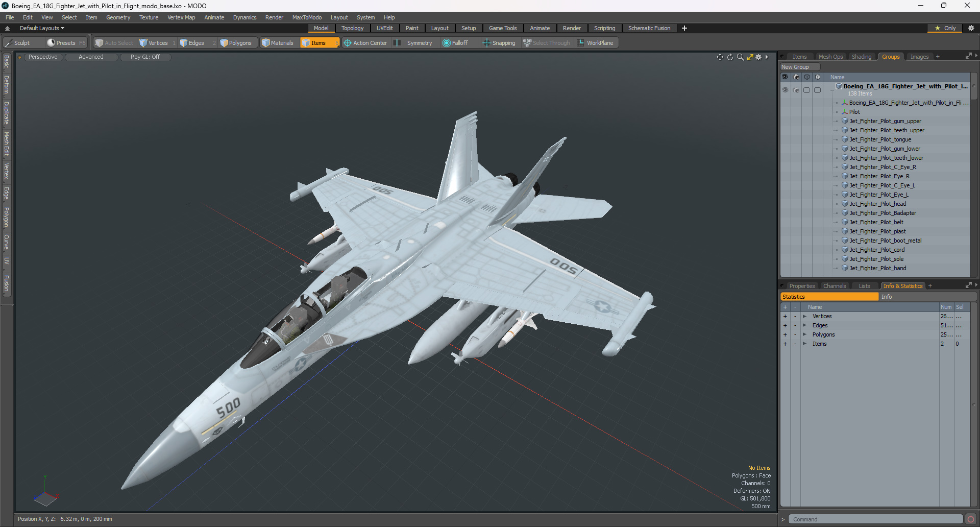Select Jet_Fighter_Pilot_boot_metal item

(x=885, y=241)
